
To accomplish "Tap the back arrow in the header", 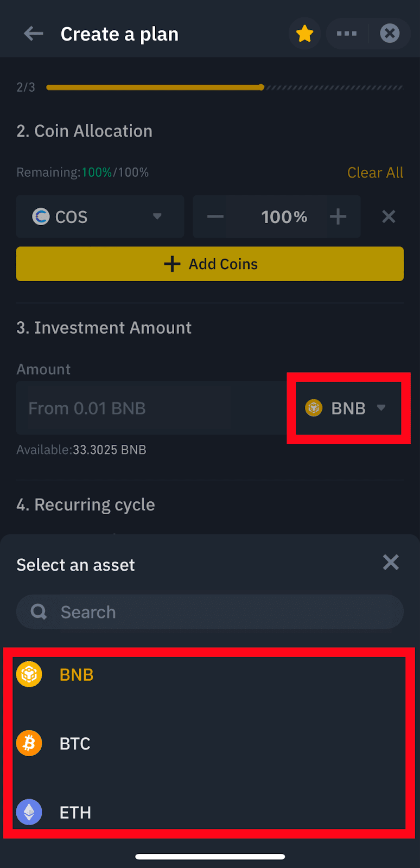I will (x=34, y=34).
